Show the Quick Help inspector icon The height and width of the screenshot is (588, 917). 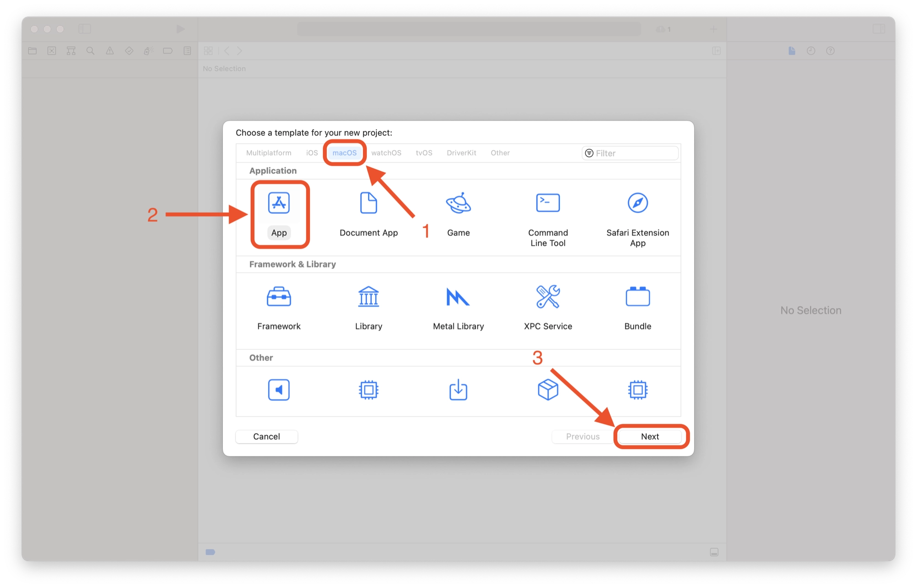[830, 51]
